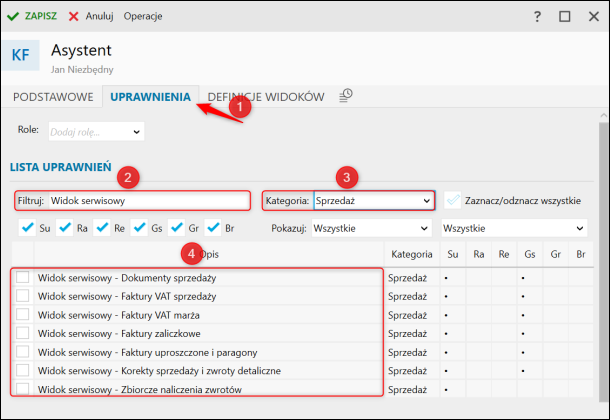
Task: Click Sprzedaż cell in Dokumenty sprzedaży row
Action: 407,278
